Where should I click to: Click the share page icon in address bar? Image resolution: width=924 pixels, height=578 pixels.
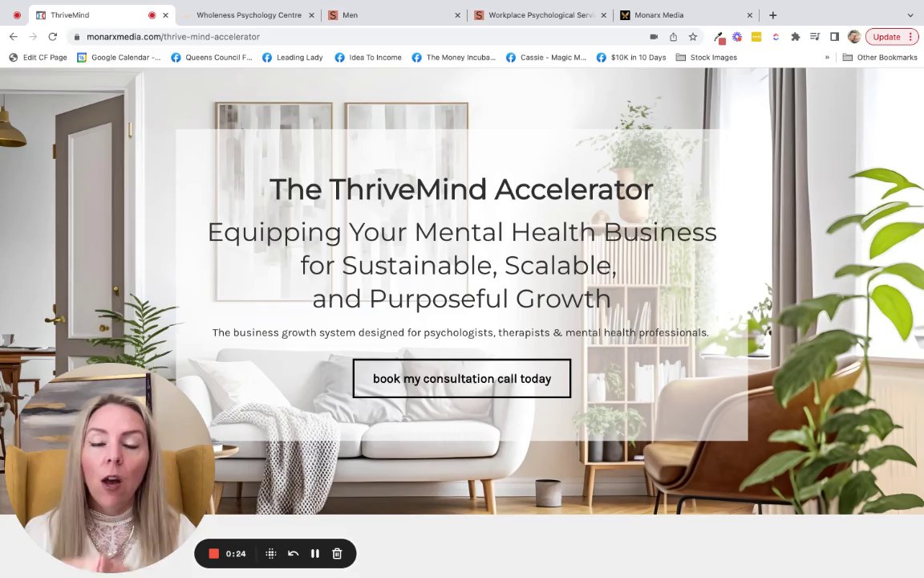coord(673,37)
